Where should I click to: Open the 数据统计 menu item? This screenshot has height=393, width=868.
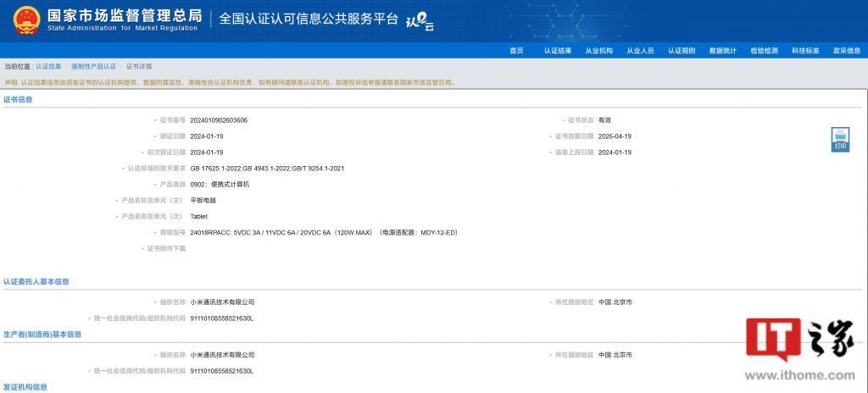pos(723,50)
